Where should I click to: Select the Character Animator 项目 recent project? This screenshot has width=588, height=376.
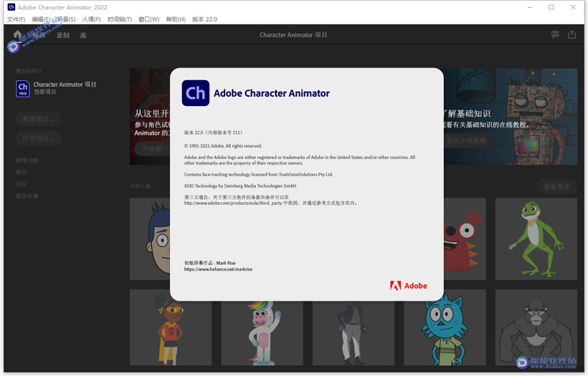[56, 89]
